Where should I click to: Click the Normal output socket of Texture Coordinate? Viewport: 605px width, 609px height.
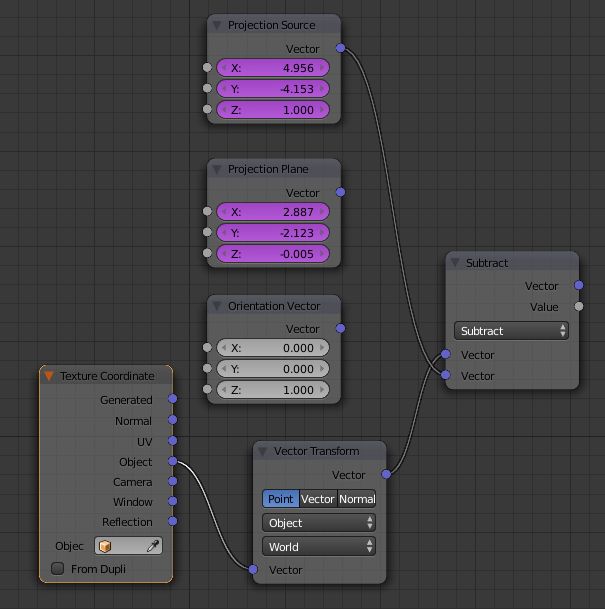(172, 420)
